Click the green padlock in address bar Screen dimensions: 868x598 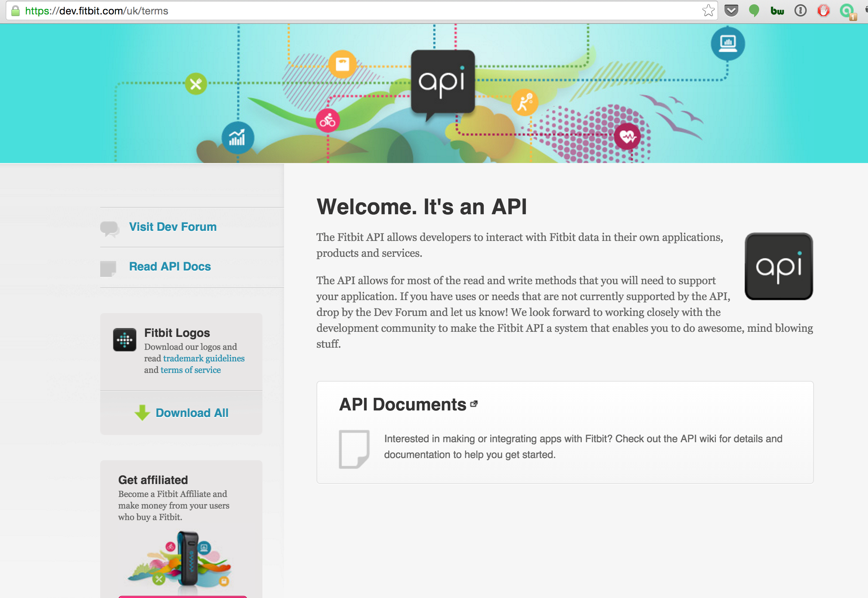pos(15,11)
